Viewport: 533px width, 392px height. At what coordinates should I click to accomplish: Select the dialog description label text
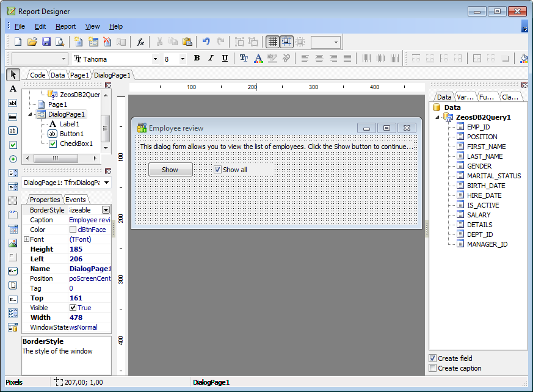click(277, 147)
